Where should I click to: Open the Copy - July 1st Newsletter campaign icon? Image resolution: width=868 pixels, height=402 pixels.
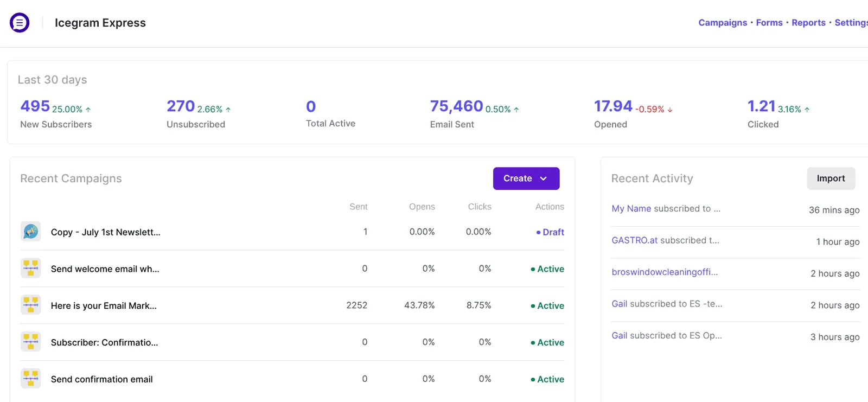click(x=31, y=232)
